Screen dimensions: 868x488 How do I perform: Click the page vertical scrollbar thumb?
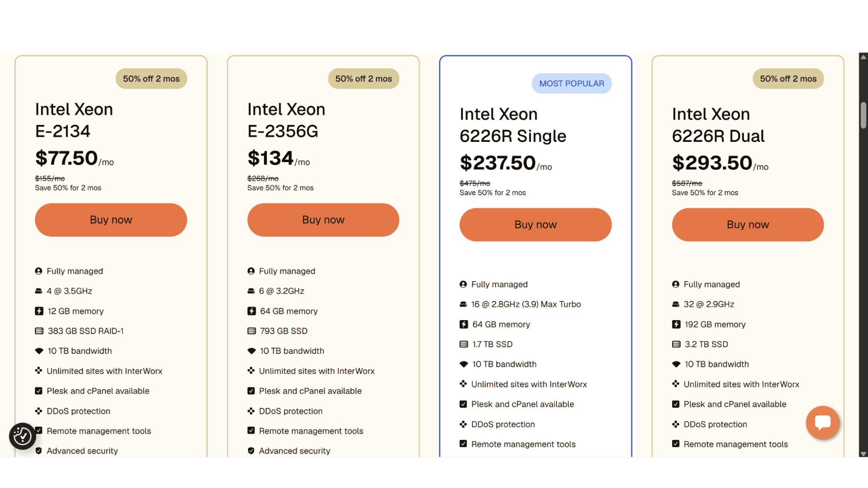863,115
